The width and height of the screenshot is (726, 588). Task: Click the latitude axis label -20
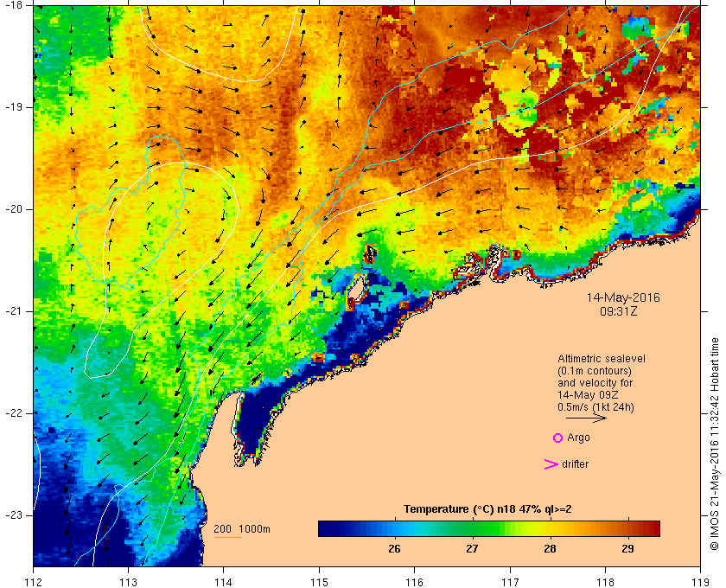[x=13, y=209]
